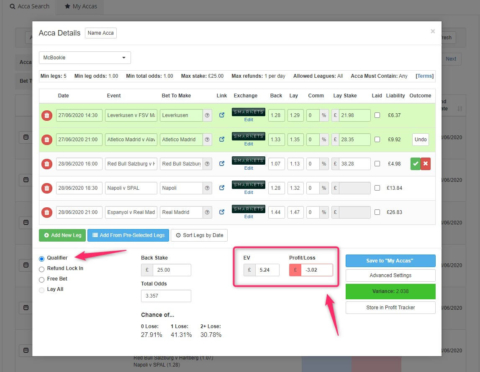Close the Acca Details dialog

coord(433,31)
